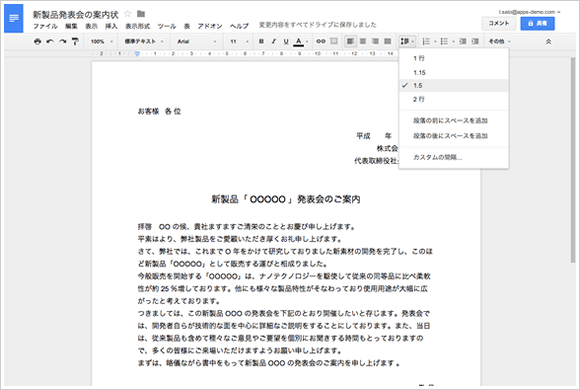Open the 表示形式 menu
Image resolution: width=580 pixels, height=390 pixels.
click(138, 26)
